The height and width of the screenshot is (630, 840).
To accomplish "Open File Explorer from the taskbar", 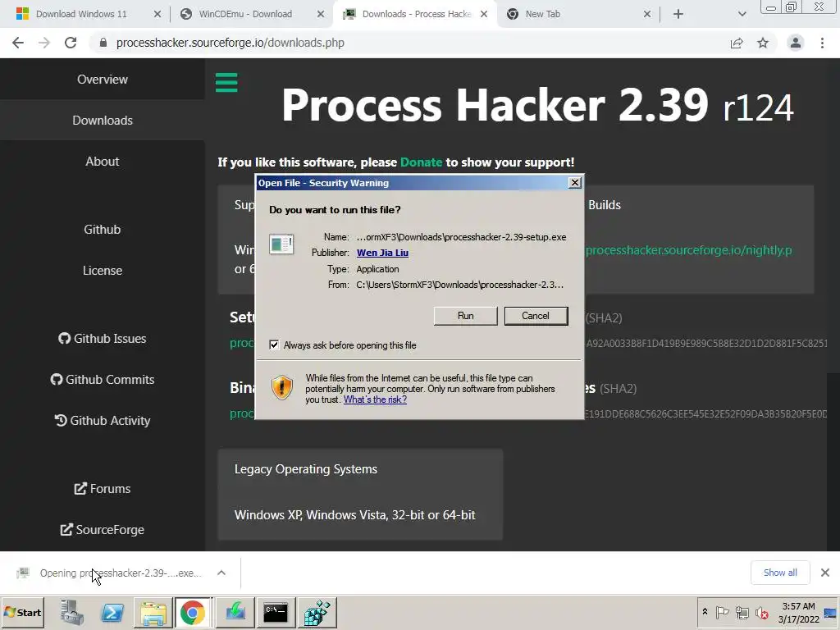I will (153, 612).
